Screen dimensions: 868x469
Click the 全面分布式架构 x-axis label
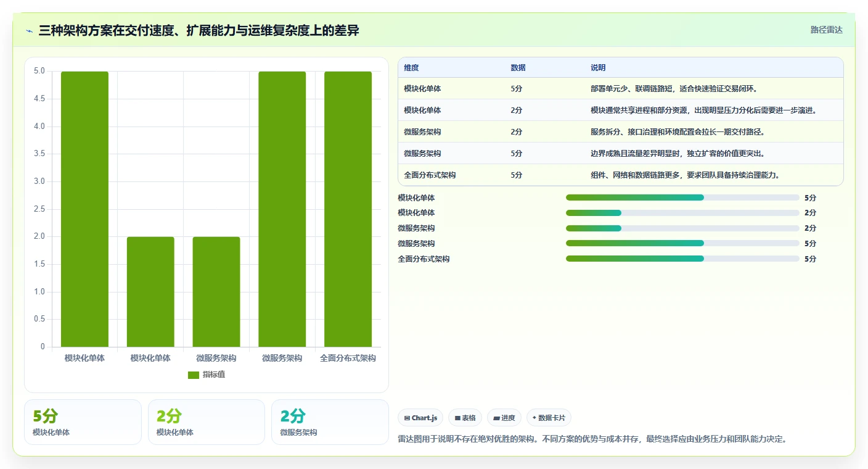pos(348,358)
